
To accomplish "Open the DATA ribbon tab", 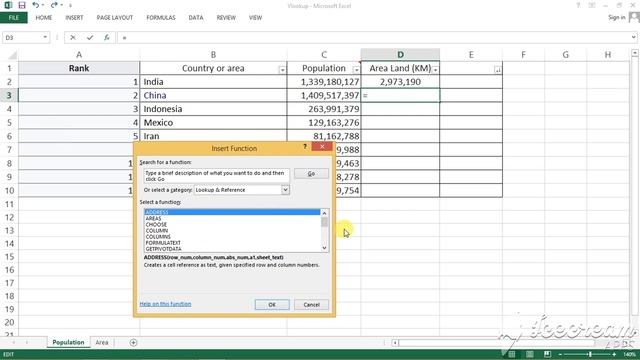I will [196, 18].
